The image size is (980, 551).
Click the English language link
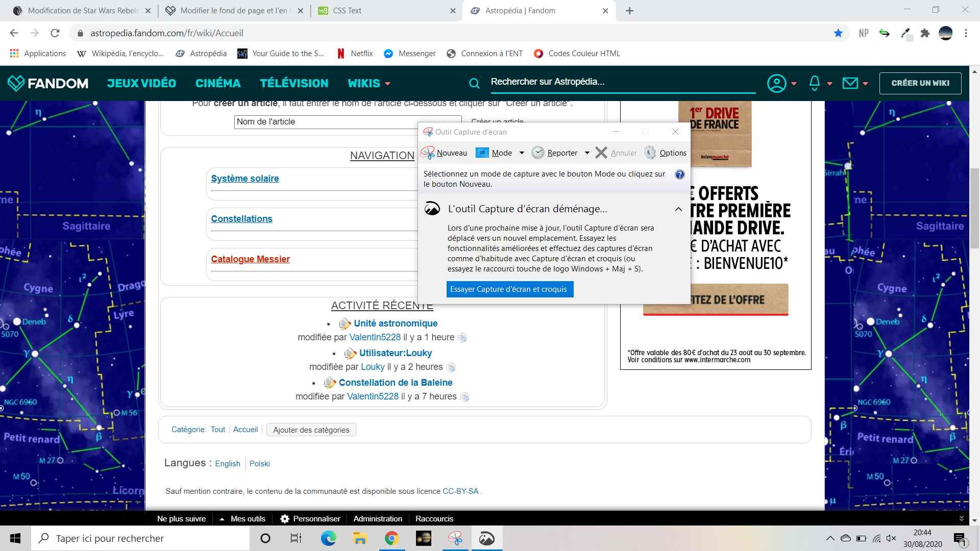[228, 464]
